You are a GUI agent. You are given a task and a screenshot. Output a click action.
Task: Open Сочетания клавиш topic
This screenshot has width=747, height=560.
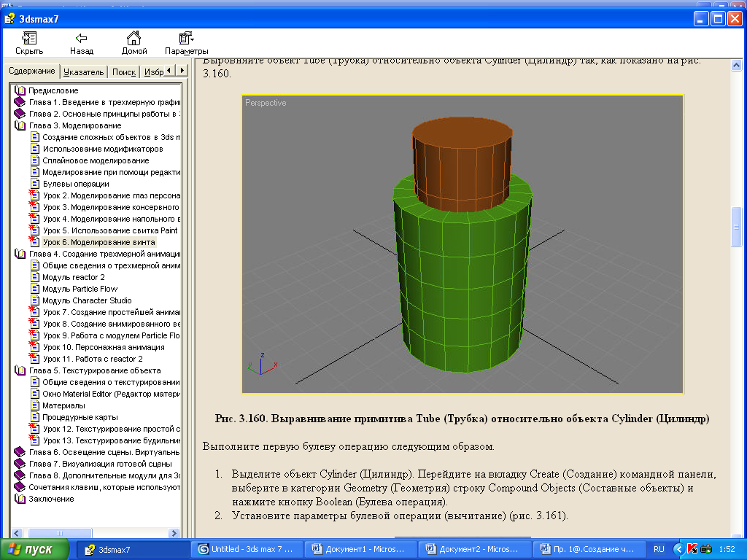104,487
